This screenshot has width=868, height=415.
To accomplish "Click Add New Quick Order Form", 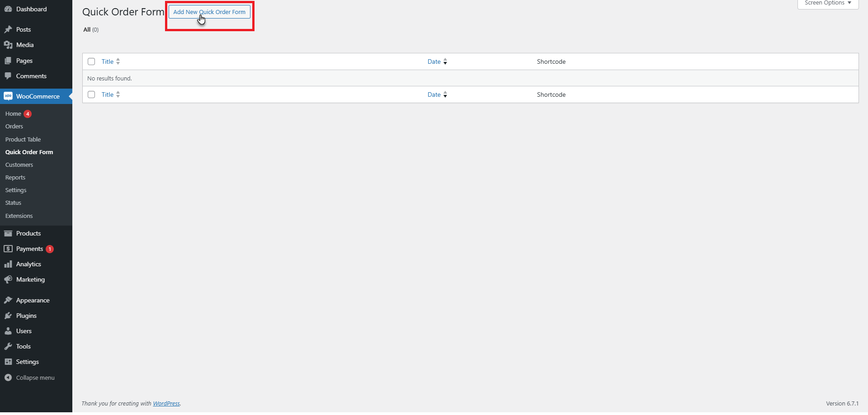I will [209, 12].
